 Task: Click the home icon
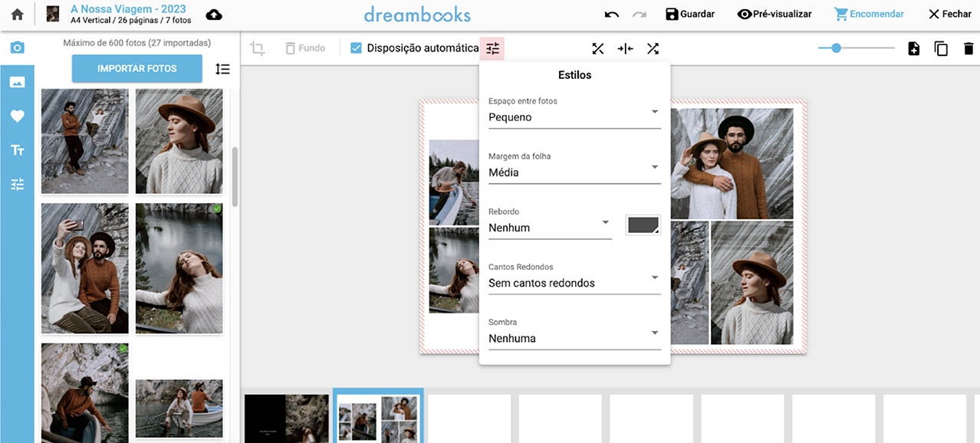click(x=17, y=15)
